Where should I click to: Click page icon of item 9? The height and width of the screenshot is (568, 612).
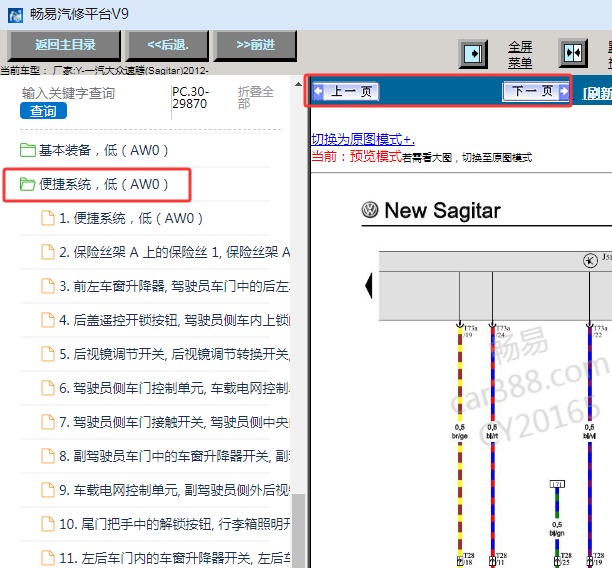tap(48, 490)
